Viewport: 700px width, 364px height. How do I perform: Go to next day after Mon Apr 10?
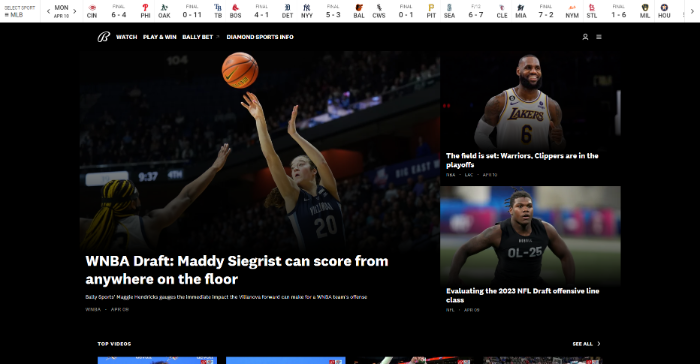pyautogui.click(x=75, y=11)
